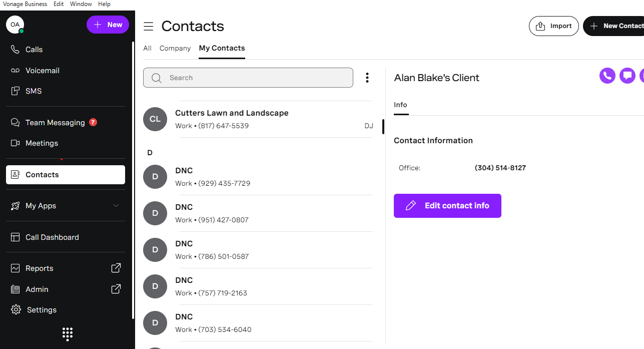This screenshot has width=644, height=349.
Task: Open the Window menu
Action: click(x=81, y=4)
